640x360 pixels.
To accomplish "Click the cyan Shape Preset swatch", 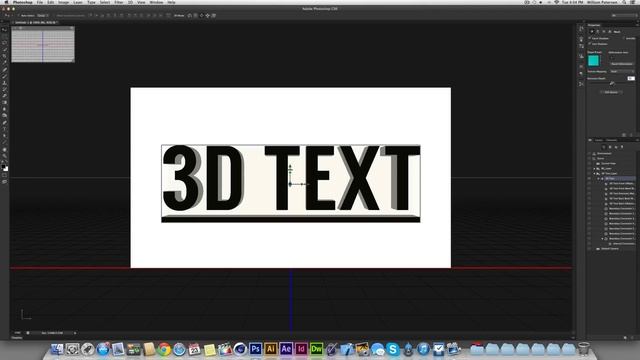I will pos(593,60).
